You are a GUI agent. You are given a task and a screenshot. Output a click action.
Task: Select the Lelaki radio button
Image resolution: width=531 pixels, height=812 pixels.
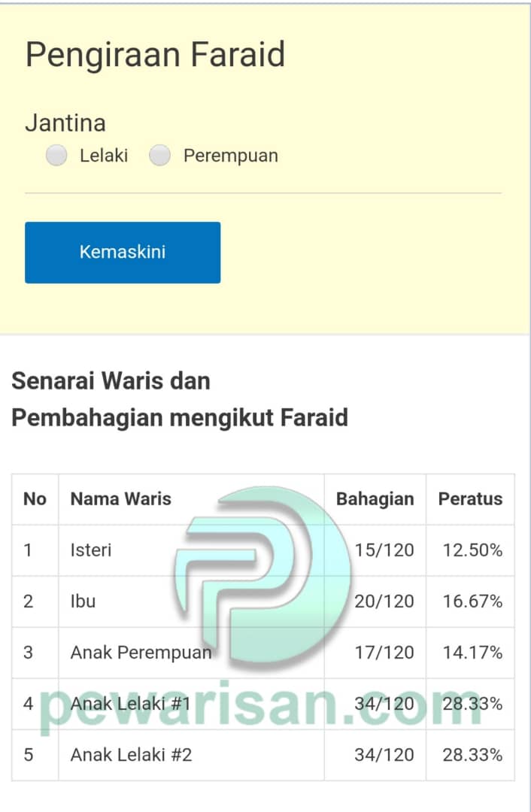pyautogui.click(x=56, y=156)
